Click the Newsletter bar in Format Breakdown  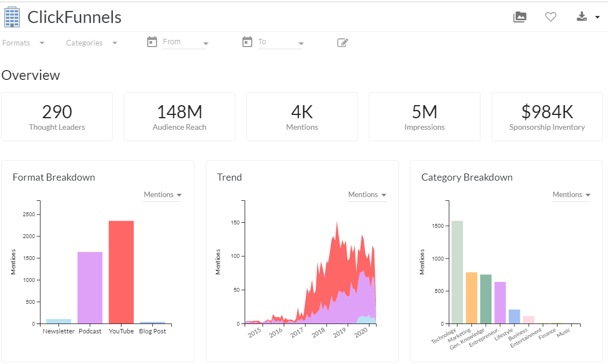[x=59, y=321]
